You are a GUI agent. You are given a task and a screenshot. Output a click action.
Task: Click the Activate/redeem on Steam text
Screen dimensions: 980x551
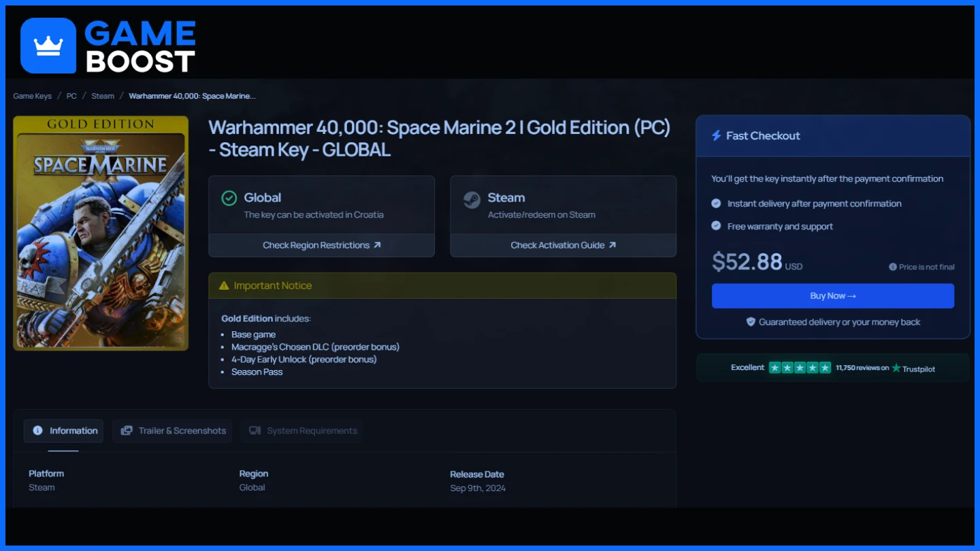click(x=542, y=214)
